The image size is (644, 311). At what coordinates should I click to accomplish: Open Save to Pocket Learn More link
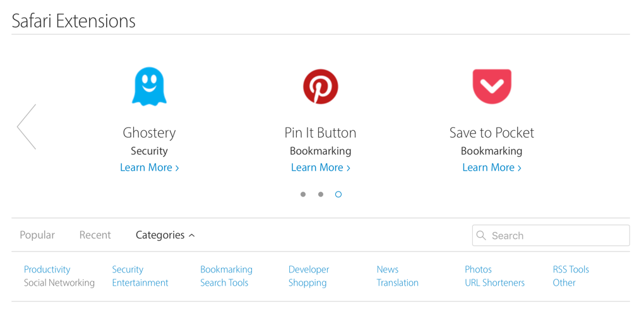click(x=492, y=168)
